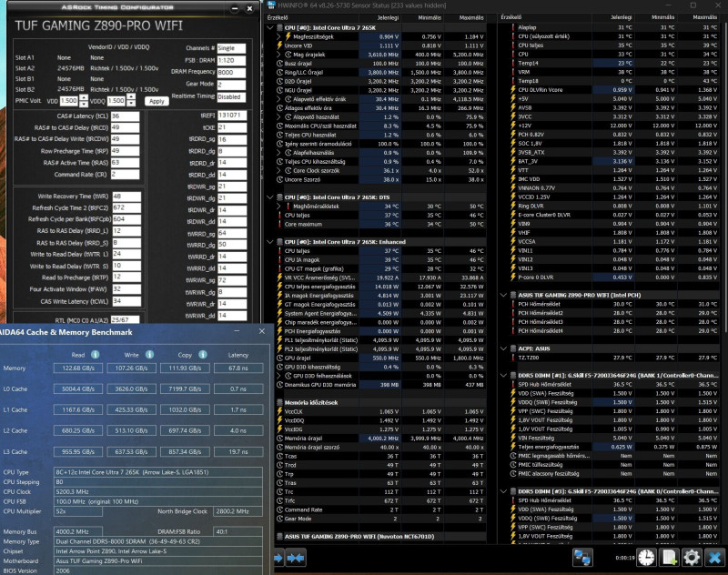The width and height of the screenshot is (728, 575).
Task: Click the clock icon beside Gear Mode row
Action: pos(279,519)
